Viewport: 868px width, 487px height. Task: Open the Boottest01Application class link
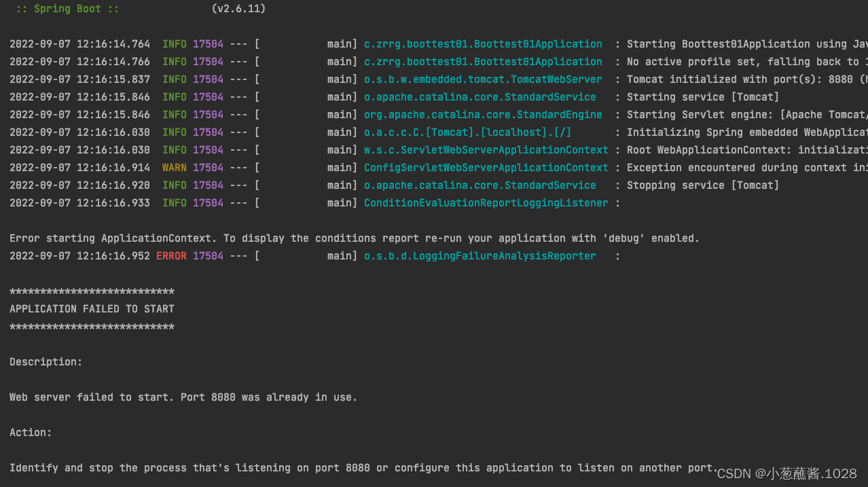click(482, 43)
